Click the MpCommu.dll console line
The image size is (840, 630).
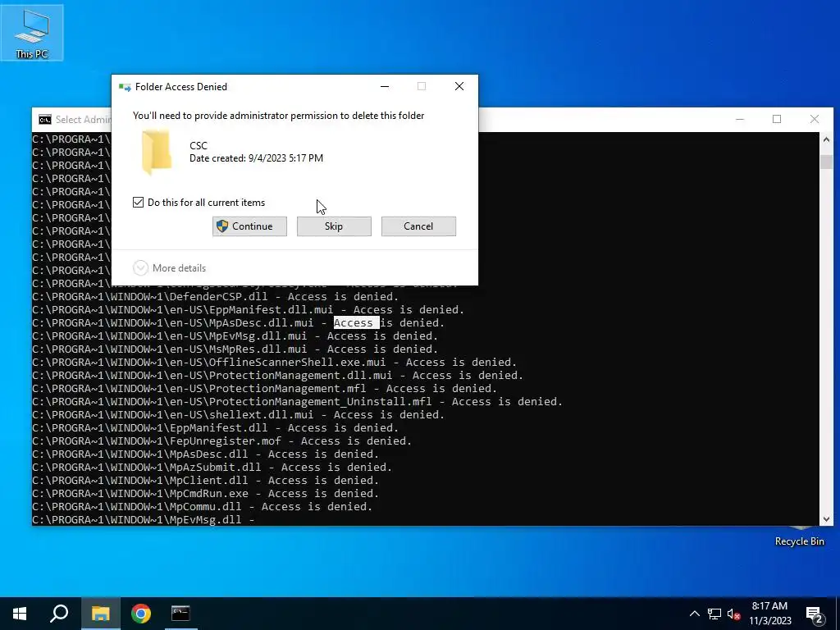[x=203, y=507]
